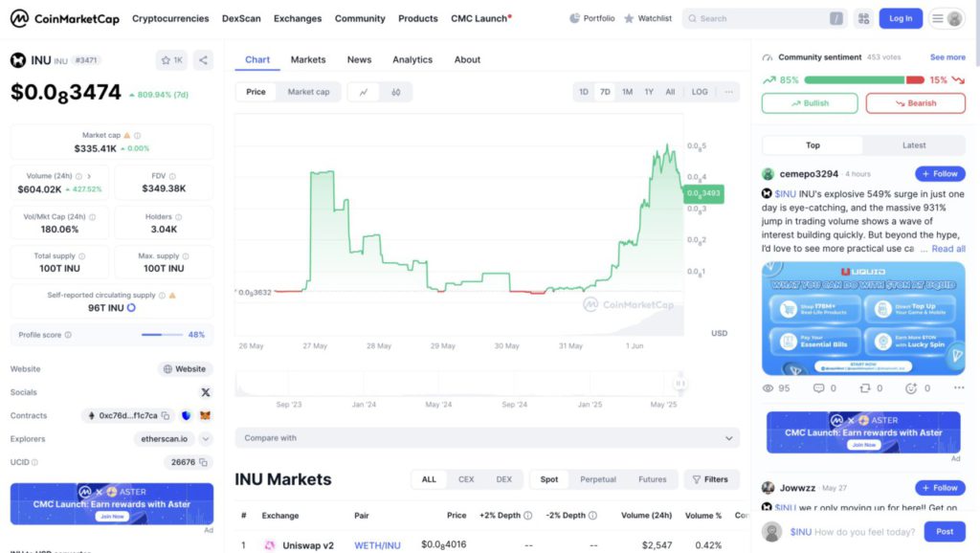Image resolution: width=980 pixels, height=553 pixels.
Task: Click the post comment input field
Action: 852,532
